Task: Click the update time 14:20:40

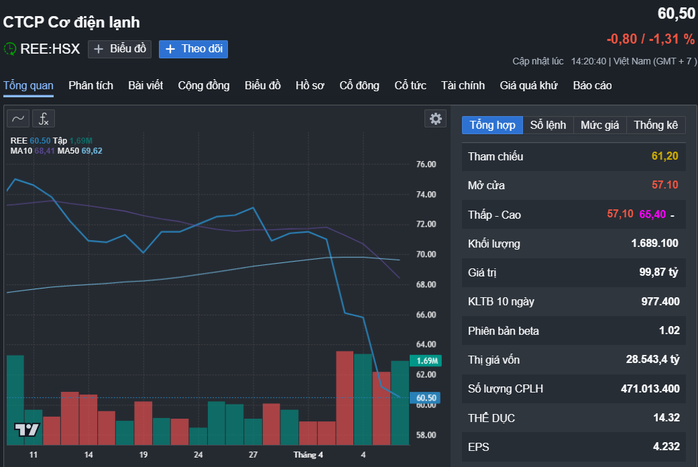Action: click(588, 61)
